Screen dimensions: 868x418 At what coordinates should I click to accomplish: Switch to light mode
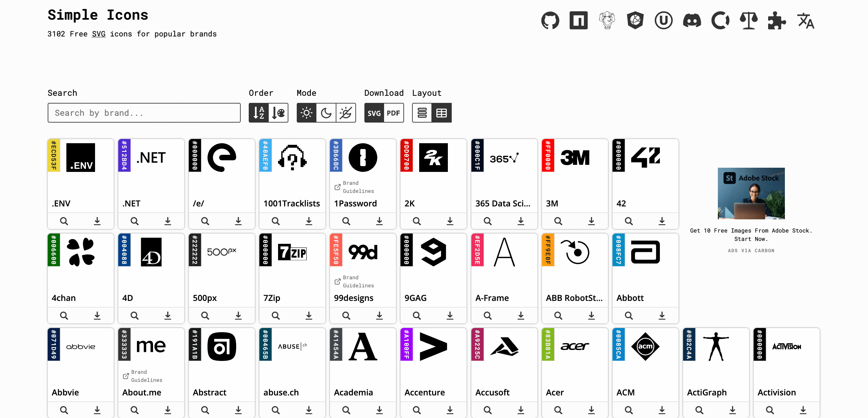point(306,113)
